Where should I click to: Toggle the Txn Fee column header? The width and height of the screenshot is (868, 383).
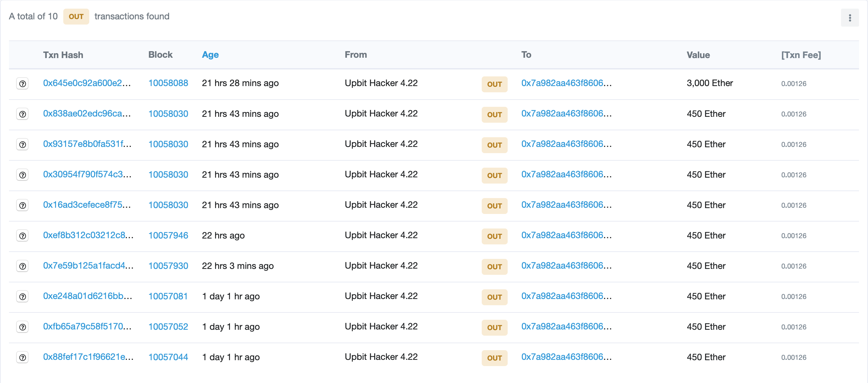point(801,55)
